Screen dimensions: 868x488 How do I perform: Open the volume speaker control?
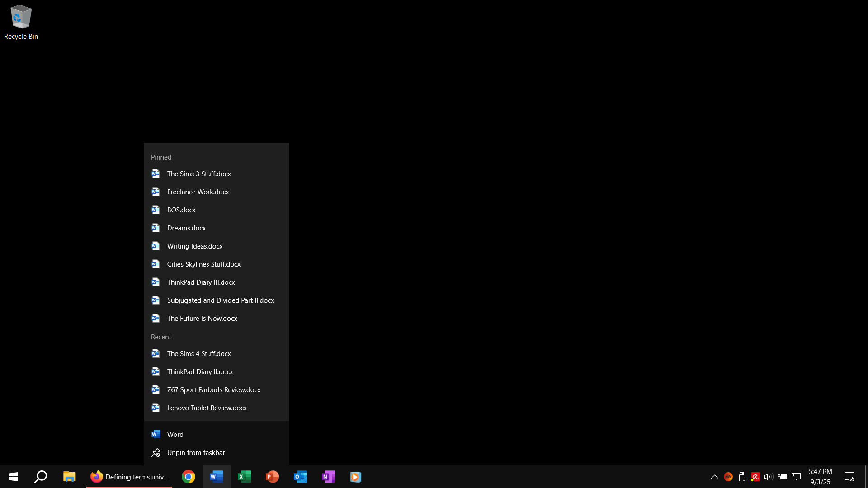[769, 477]
